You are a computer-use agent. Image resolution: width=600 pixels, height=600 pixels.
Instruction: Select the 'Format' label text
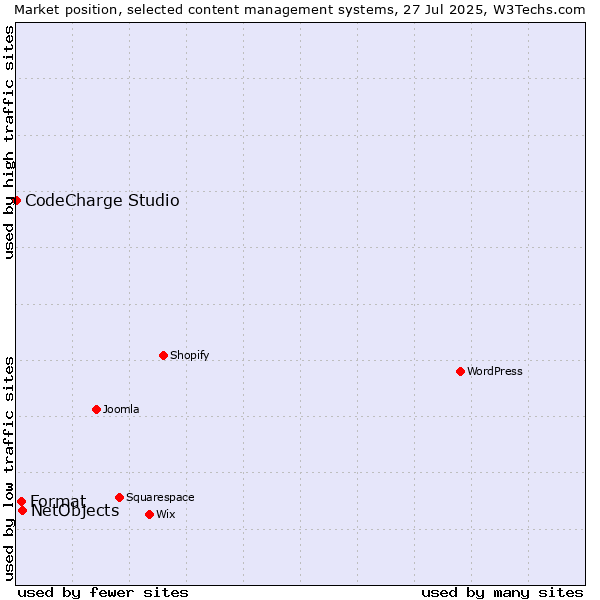(58, 501)
